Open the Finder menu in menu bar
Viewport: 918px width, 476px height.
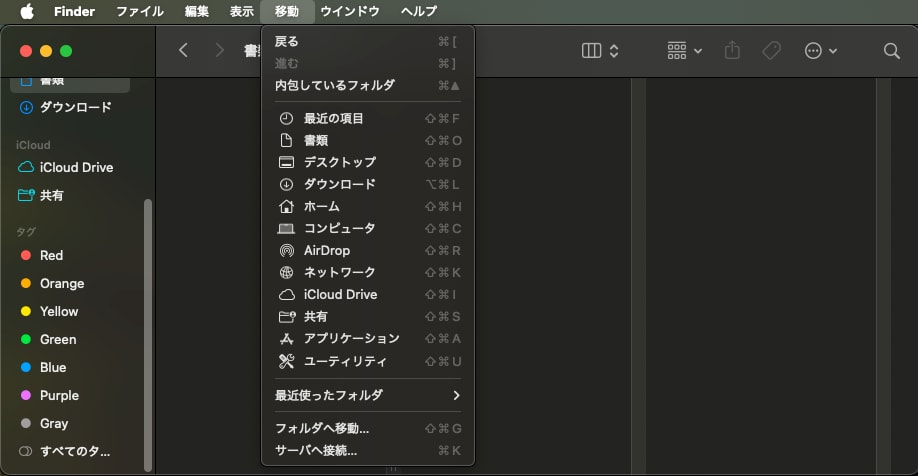point(74,11)
